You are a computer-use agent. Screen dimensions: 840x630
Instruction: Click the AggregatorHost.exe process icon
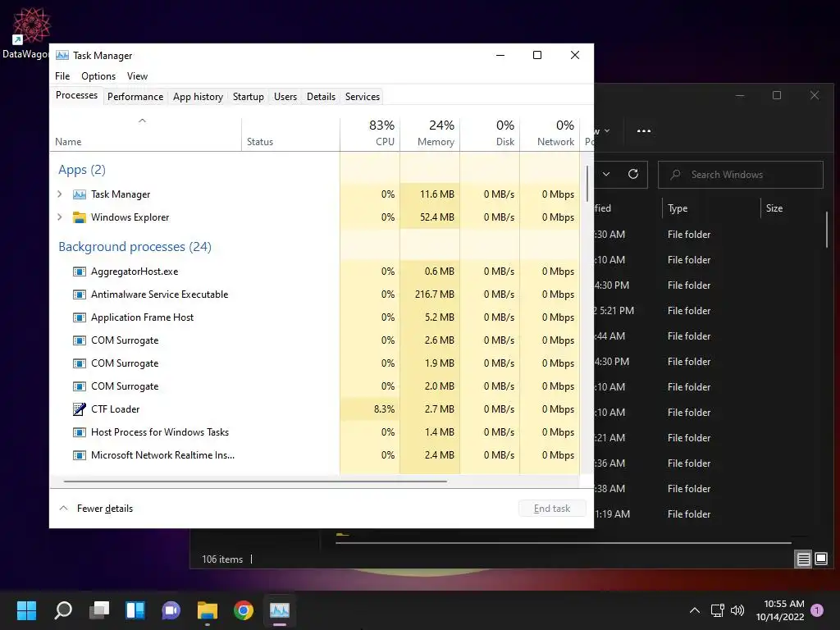coord(80,272)
